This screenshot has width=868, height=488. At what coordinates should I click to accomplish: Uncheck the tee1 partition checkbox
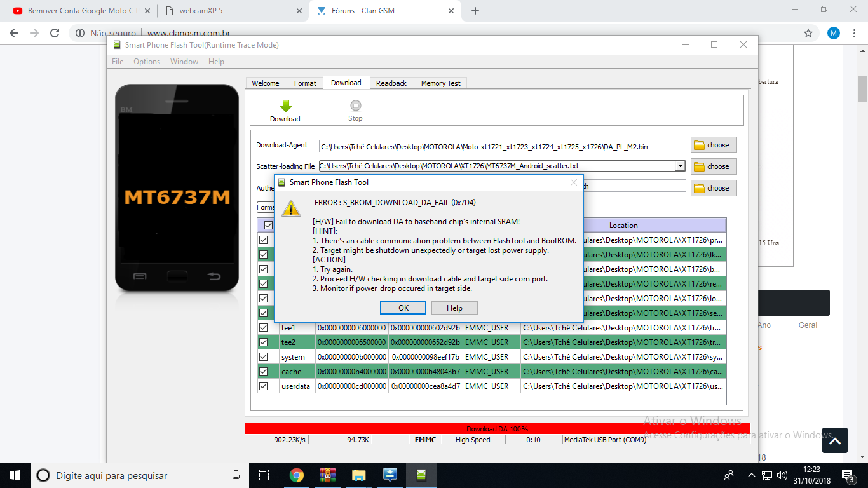tap(263, 328)
